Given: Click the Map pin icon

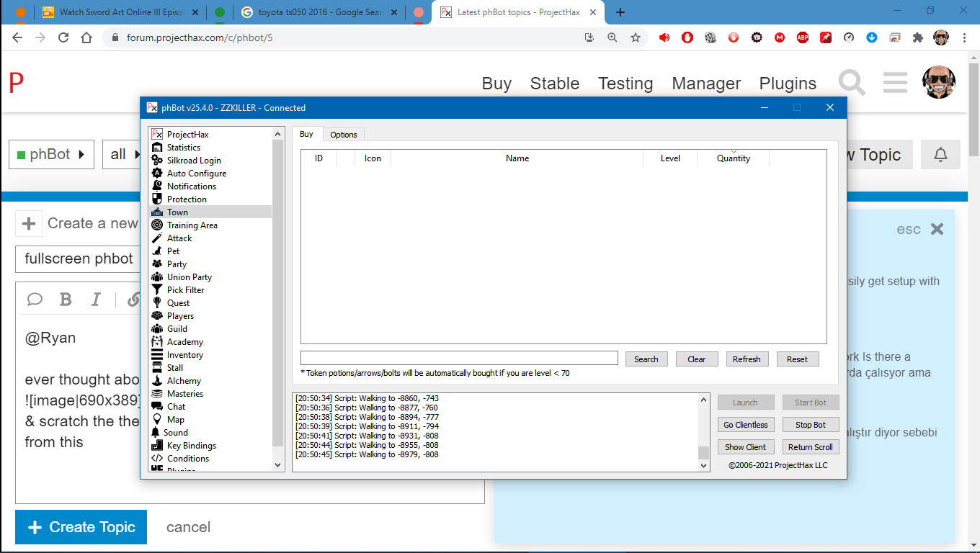Looking at the screenshot, I should 157,420.
